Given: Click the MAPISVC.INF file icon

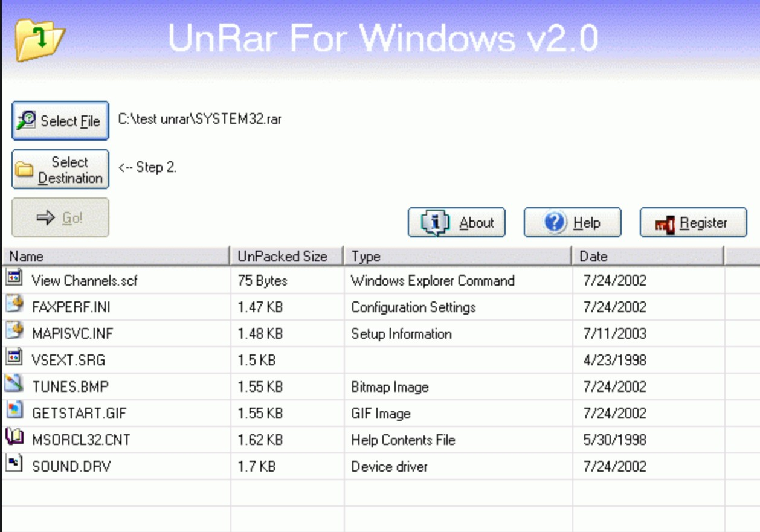Looking at the screenshot, I should pyautogui.click(x=14, y=330).
